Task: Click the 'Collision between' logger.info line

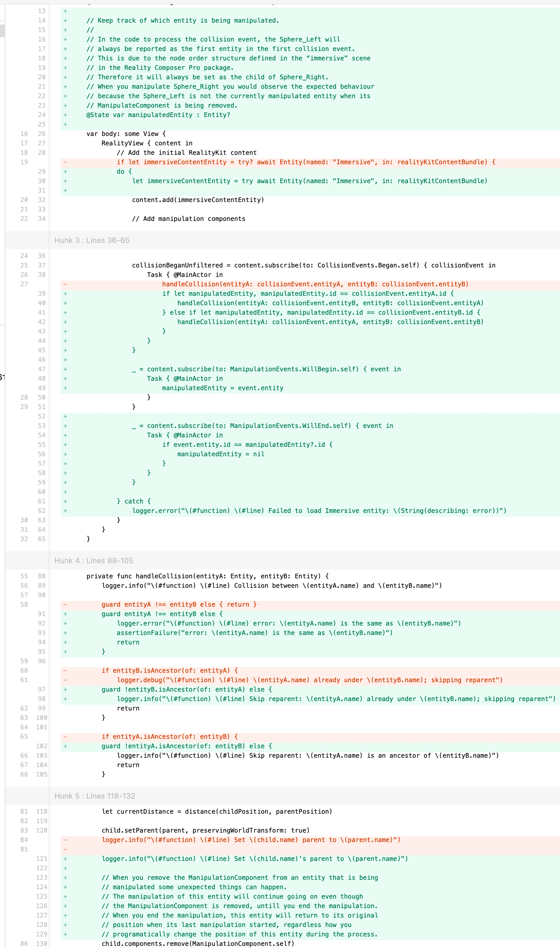Action: tap(272, 586)
